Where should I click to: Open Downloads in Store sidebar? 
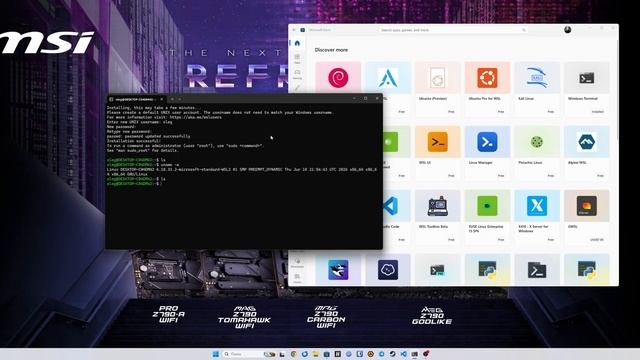(297, 262)
